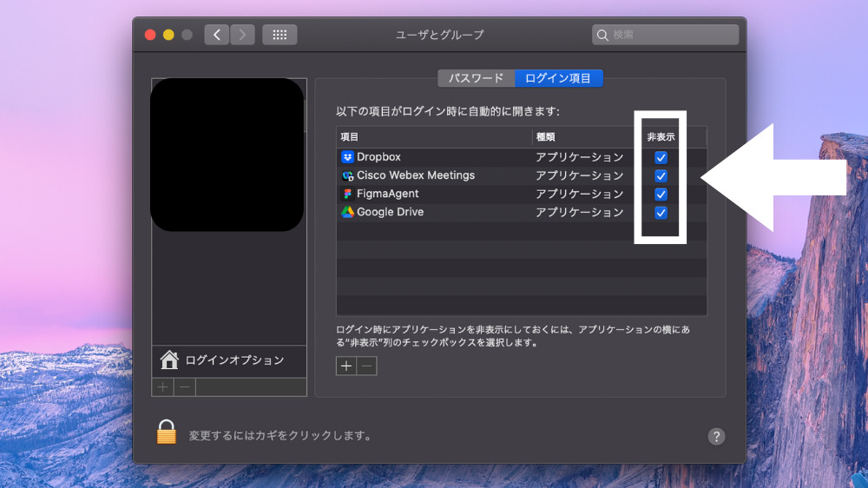Switch to the パスワード tab
The width and height of the screenshot is (868, 488).
[476, 78]
